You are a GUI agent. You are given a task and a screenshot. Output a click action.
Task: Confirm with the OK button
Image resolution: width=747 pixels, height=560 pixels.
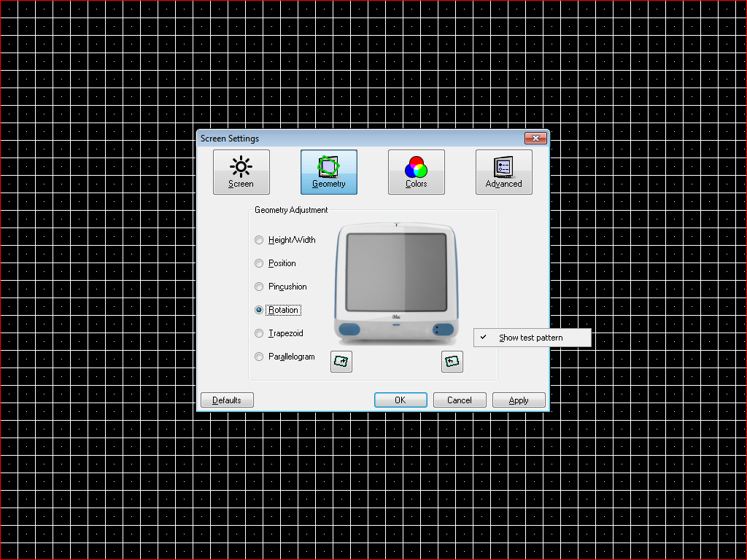[400, 400]
